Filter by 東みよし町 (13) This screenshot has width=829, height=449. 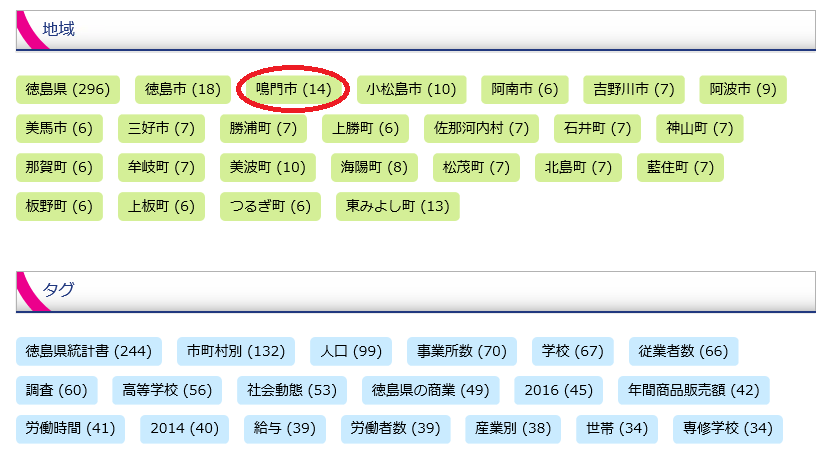(x=398, y=206)
